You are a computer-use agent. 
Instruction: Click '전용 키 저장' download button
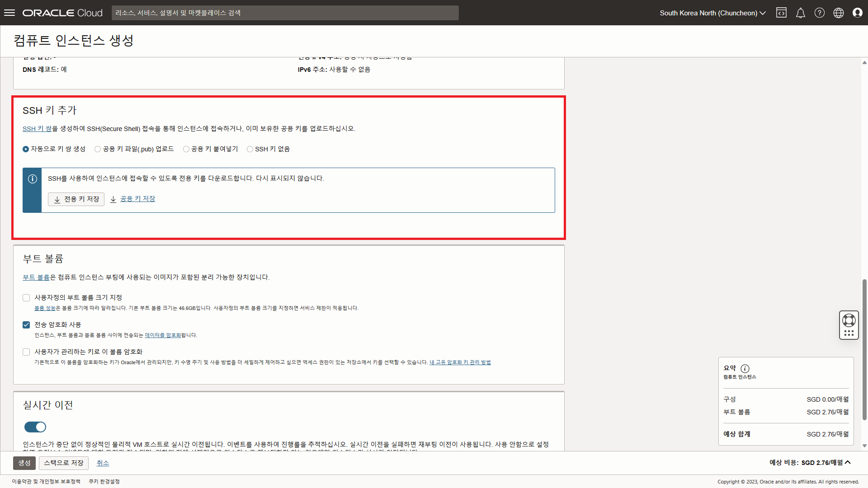click(x=76, y=199)
